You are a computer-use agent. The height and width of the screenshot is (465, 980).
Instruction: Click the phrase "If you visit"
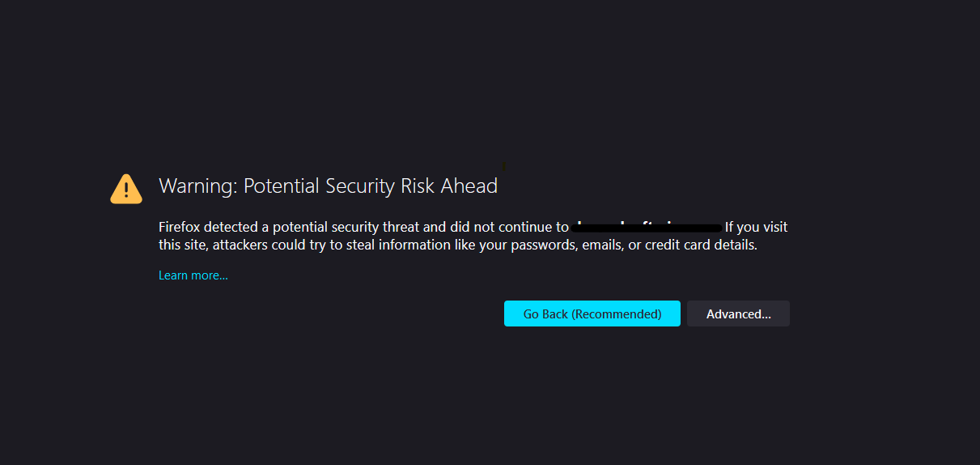(x=756, y=228)
